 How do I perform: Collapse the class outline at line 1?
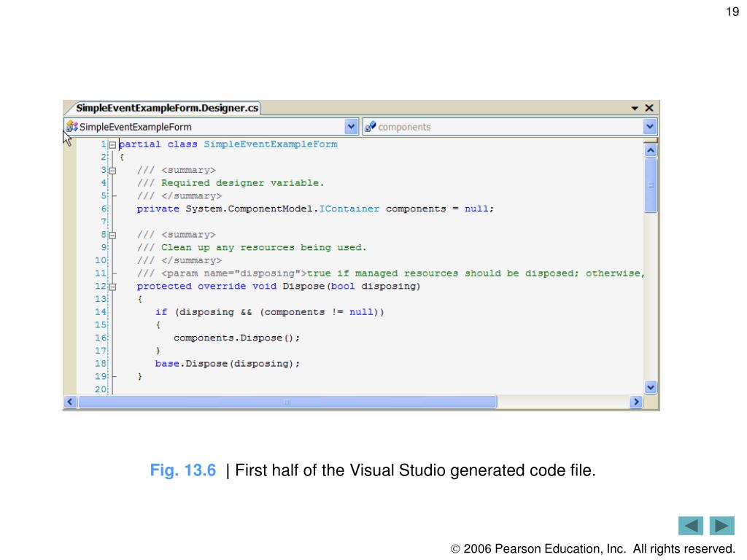pyautogui.click(x=112, y=144)
